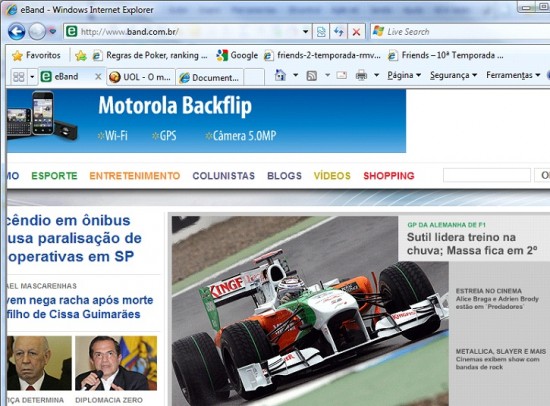Open the photo of the grey-haired man
The width and height of the screenshot is (550, 406).
coord(39,363)
